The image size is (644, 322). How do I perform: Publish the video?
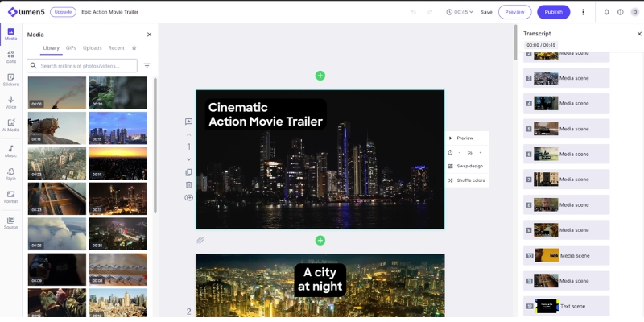coord(553,12)
